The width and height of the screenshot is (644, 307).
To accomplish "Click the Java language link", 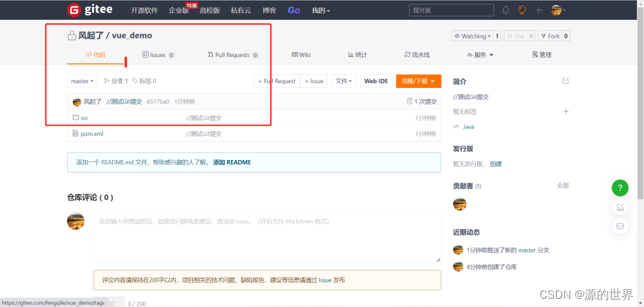I will 468,127.
